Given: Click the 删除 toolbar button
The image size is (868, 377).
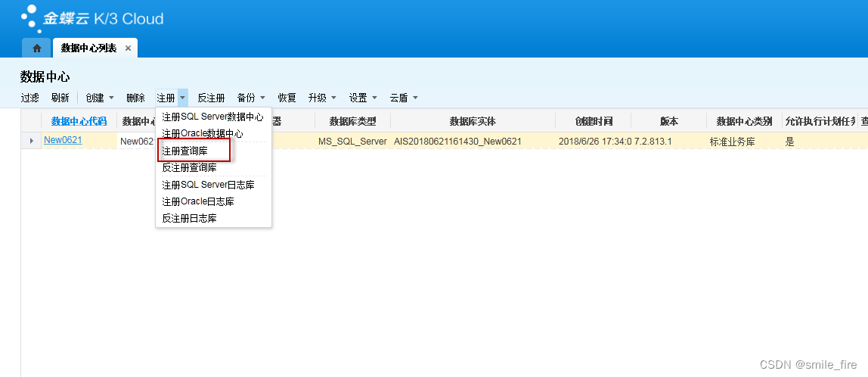Looking at the screenshot, I should [x=135, y=98].
